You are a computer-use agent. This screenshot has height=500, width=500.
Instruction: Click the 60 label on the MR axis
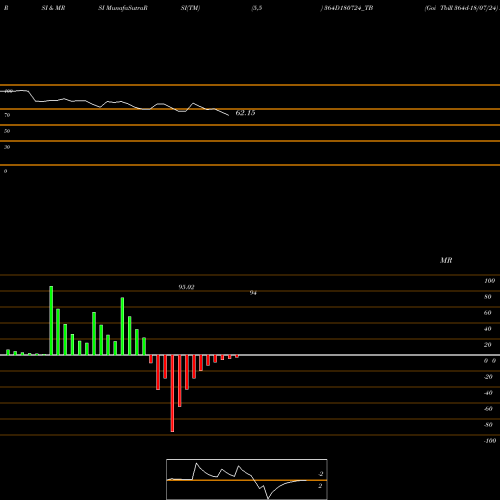[x=488, y=313]
